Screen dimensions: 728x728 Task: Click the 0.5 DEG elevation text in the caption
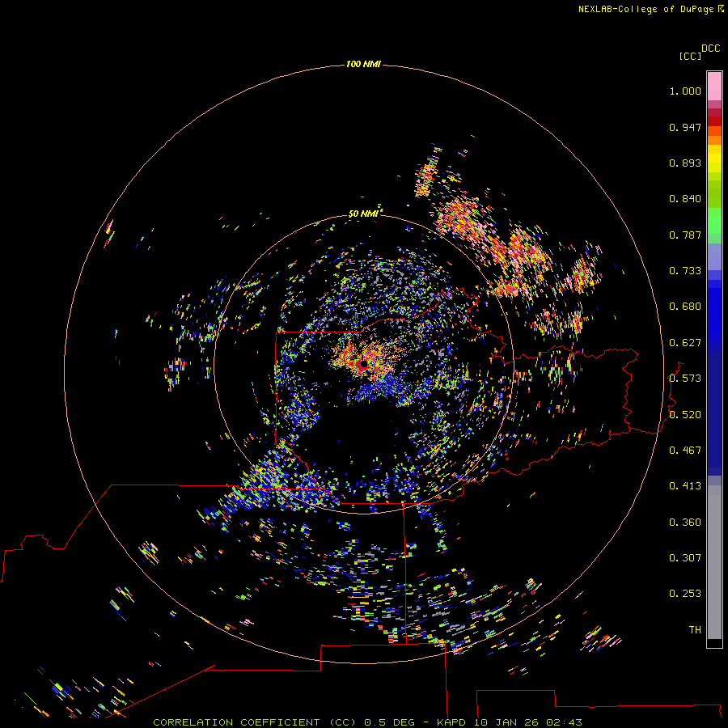389,722
